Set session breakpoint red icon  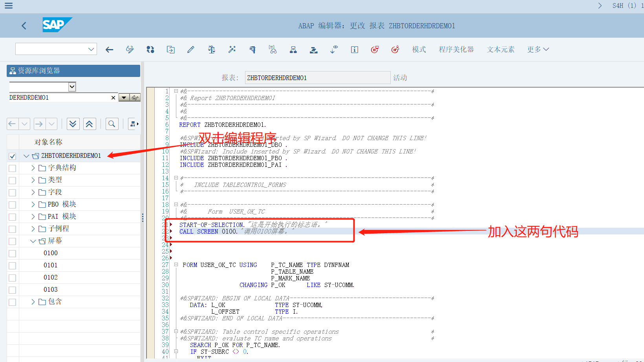(x=375, y=49)
